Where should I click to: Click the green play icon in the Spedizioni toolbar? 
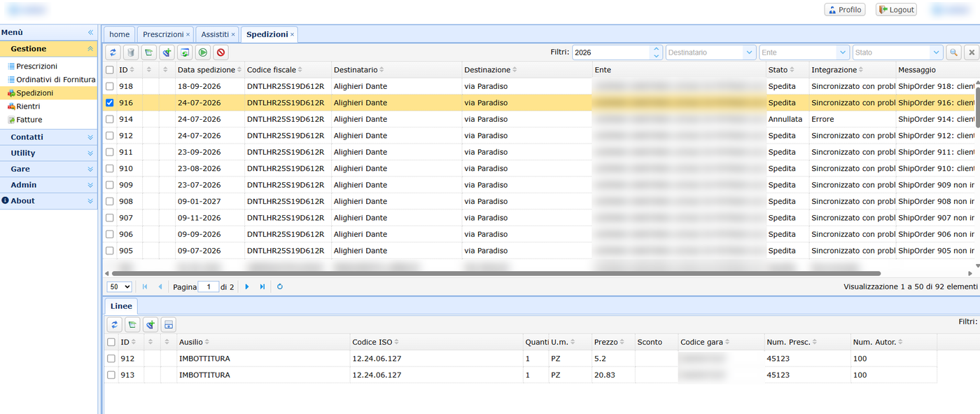pyautogui.click(x=203, y=53)
